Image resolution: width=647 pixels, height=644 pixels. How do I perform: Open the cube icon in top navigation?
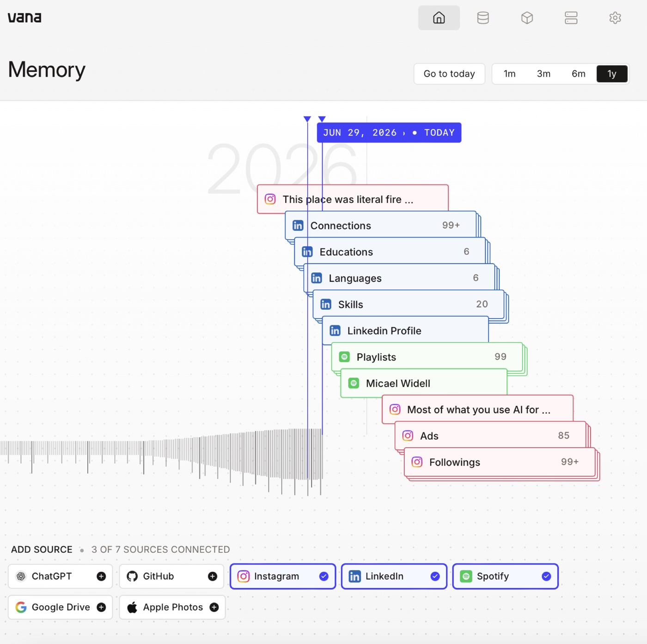coord(527,18)
